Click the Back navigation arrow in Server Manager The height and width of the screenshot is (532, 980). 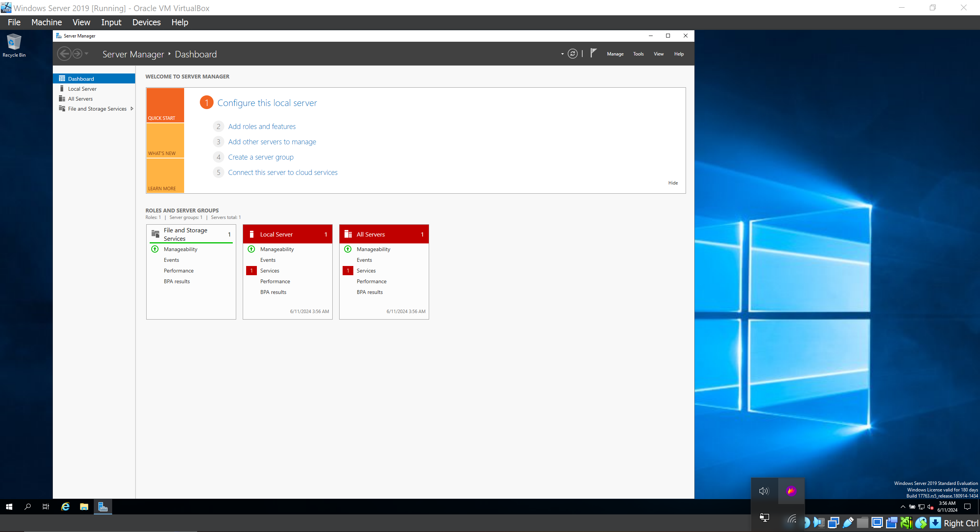pos(64,54)
